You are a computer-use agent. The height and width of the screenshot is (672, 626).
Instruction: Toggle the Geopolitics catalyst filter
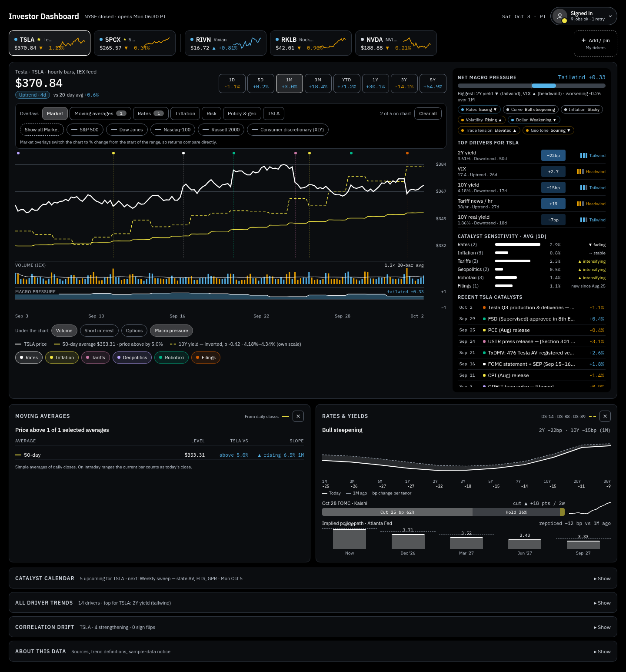coord(132,358)
